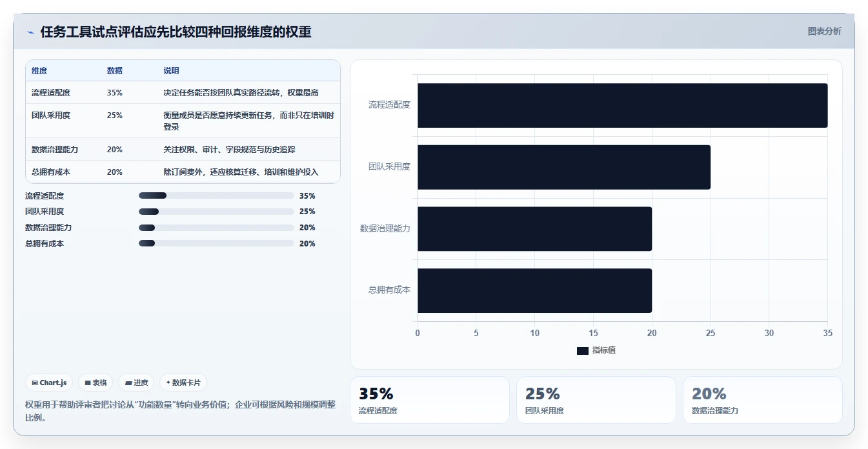
Task: Click the dark 指标值 legend color box
Action: coord(583,350)
